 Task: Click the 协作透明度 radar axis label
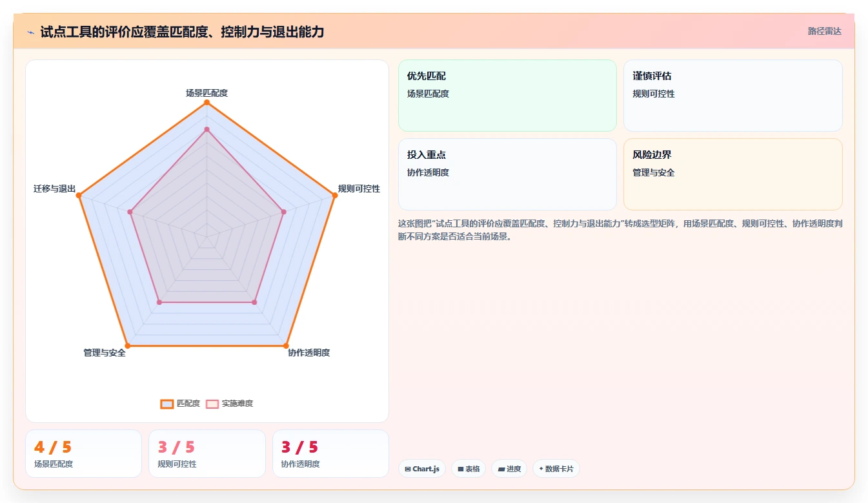coord(308,353)
